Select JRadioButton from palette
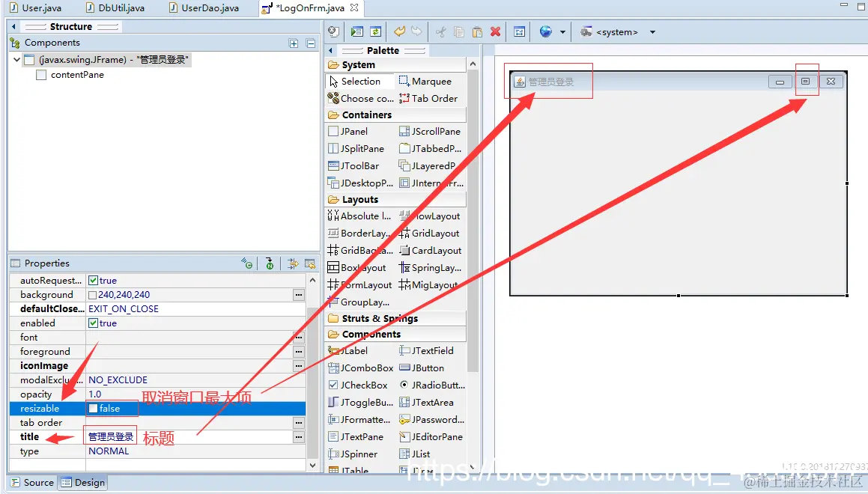This screenshot has height=494, width=868. tap(432, 385)
